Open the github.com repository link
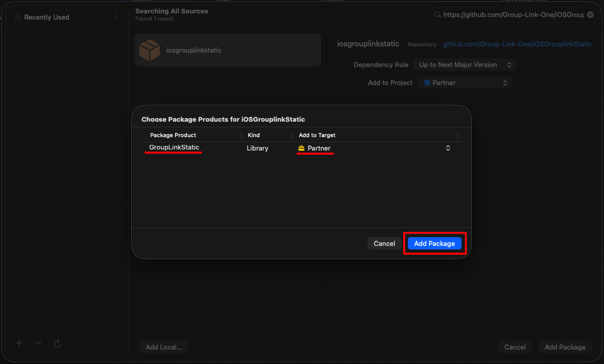 pos(517,44)
